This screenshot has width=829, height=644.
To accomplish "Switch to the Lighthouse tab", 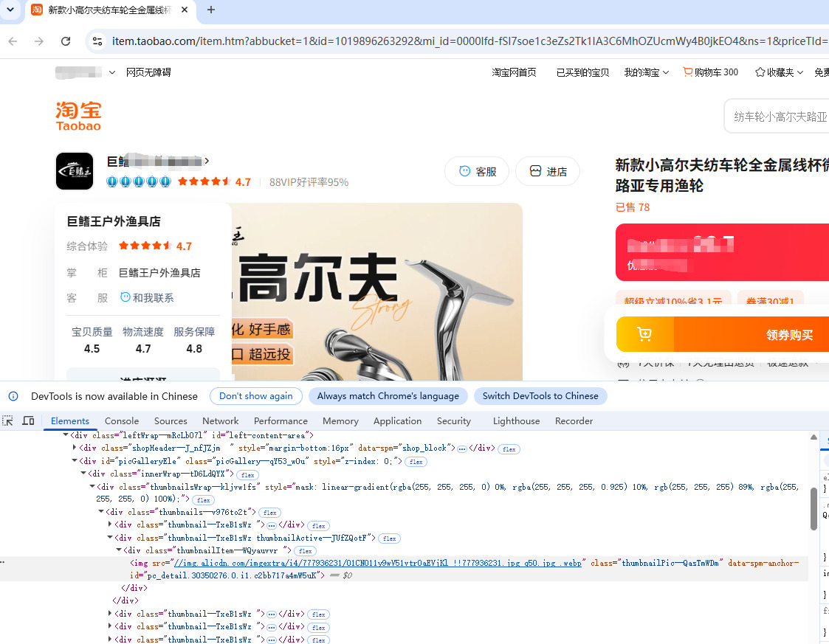I will point(517,421).
